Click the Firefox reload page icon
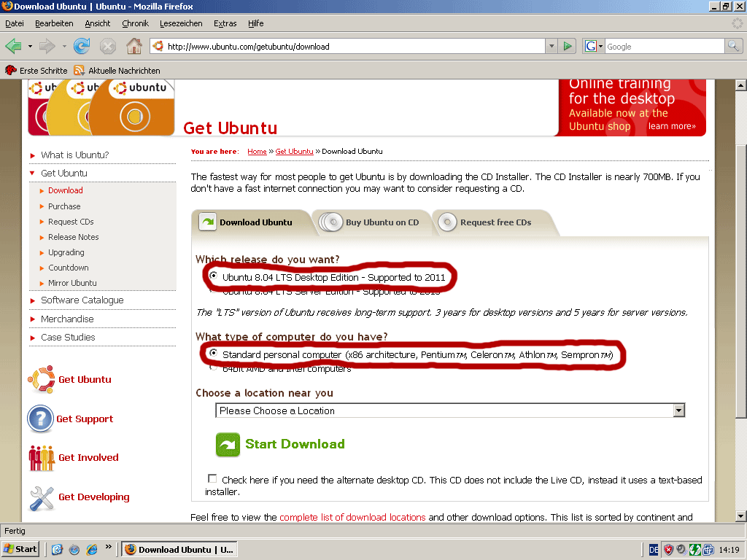 [x=82, y=47]
